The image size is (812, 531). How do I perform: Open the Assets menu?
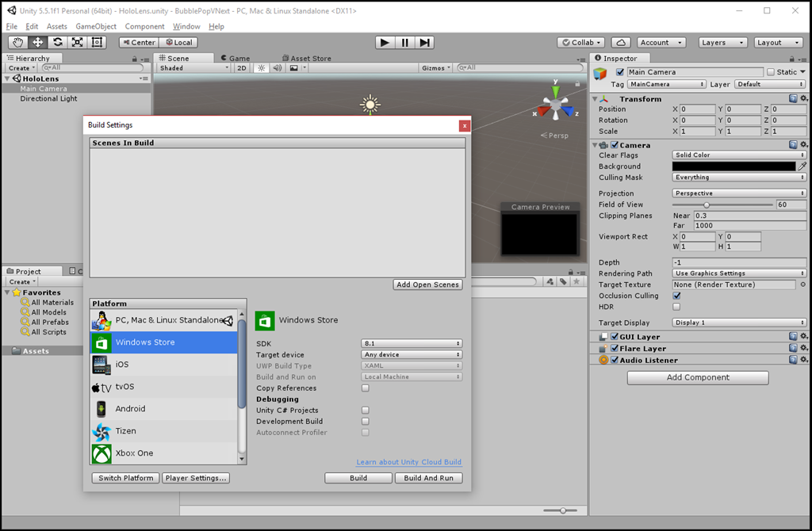pos(56,26)
